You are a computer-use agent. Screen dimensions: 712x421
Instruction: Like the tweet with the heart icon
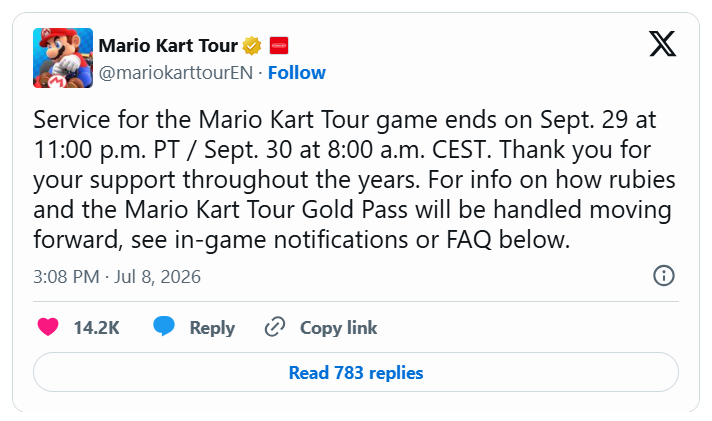(48, 327)
